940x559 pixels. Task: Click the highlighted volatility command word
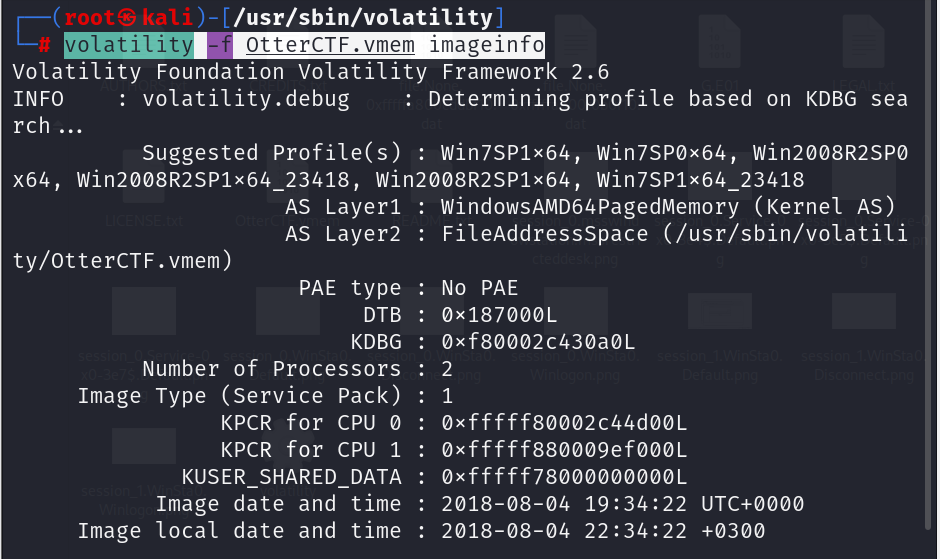129,45
